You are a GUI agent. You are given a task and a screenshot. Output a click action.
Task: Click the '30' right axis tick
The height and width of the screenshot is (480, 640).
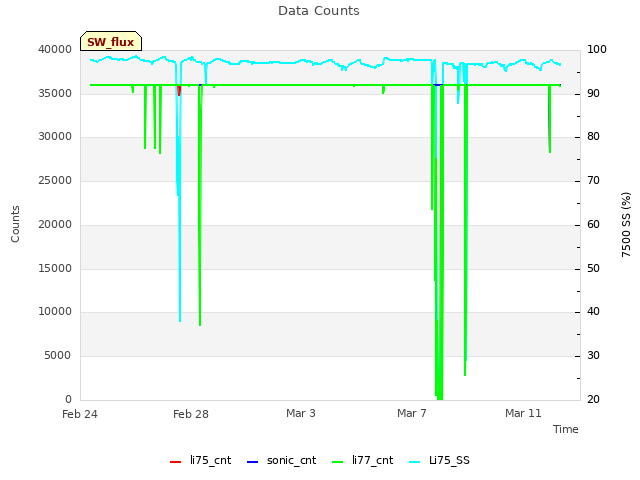593,355
